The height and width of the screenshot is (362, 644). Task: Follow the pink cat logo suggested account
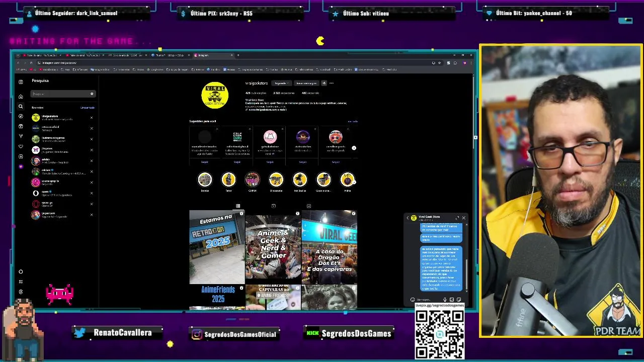pyautogui.click(x=270, y=162)
